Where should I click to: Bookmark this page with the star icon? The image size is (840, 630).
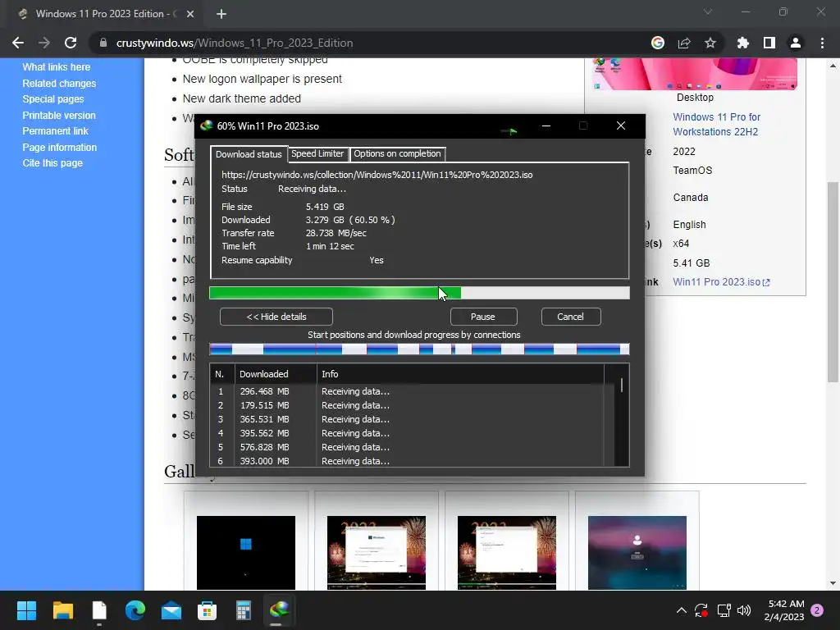point(710,43)
